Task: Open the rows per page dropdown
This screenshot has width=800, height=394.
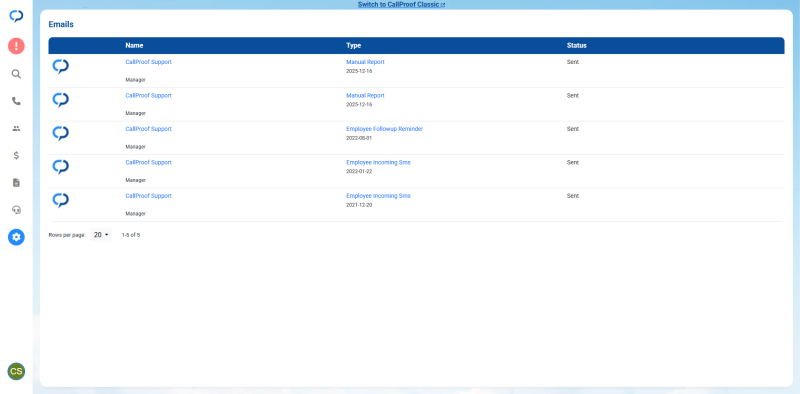Action: (101, 235)
